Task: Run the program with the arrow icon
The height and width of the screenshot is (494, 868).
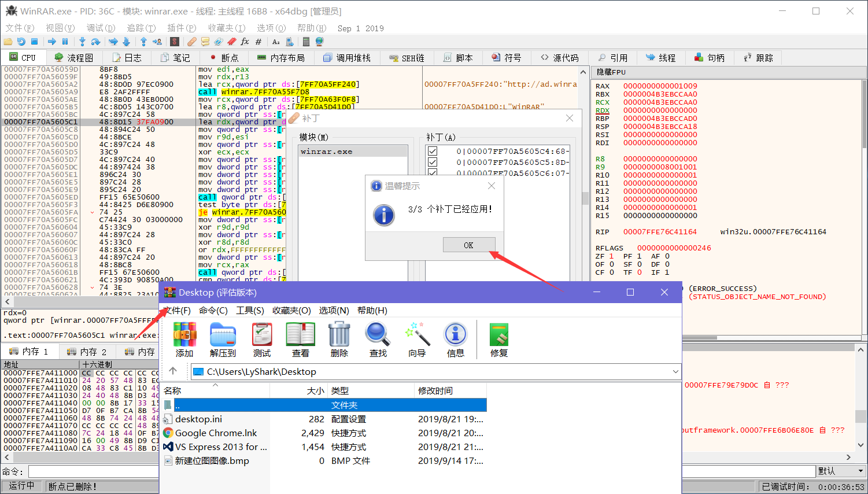Action: click(x=52, y=42)
